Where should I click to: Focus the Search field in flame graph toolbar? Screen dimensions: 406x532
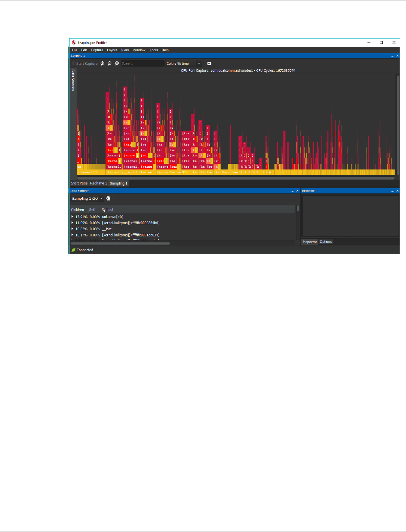click(142, 64)
